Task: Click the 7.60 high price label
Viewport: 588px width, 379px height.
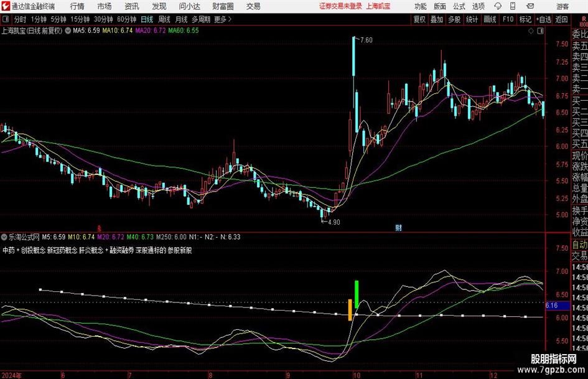Action: (366, 40)
